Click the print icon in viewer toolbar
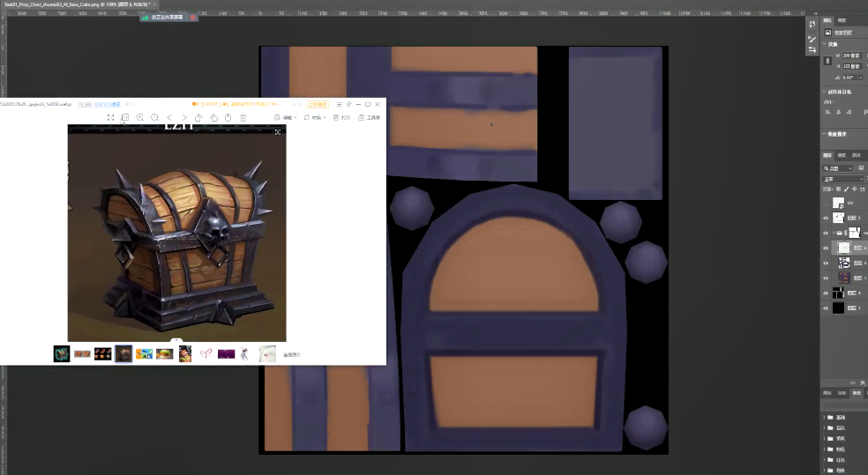This screenshot has width=868, height=475. pos(336,117)
